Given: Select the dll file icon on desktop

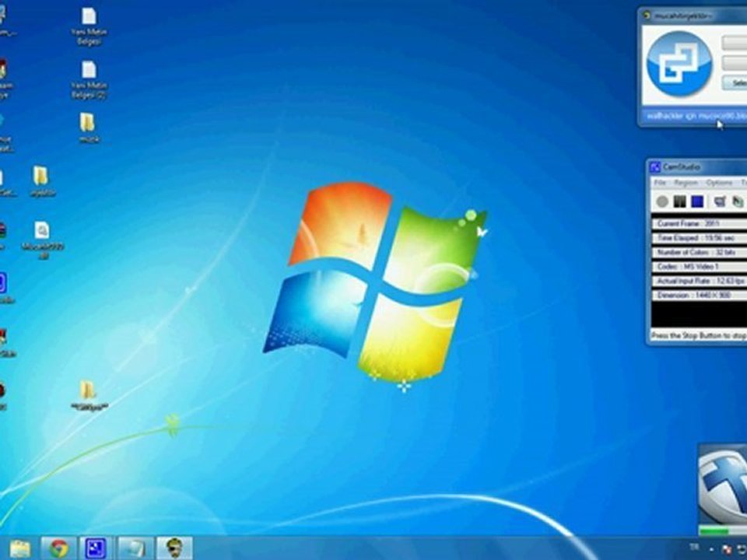Looking at the screenshot, I should point(42,240).
